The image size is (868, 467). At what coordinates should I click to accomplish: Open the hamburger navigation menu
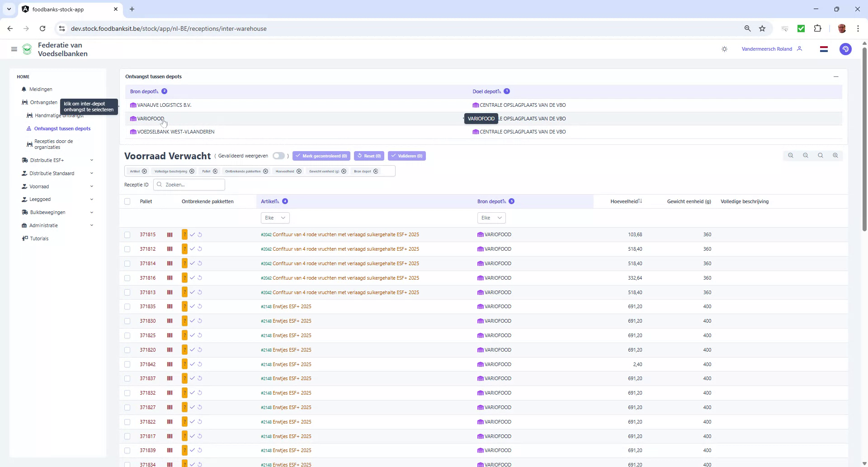(14, 49)
